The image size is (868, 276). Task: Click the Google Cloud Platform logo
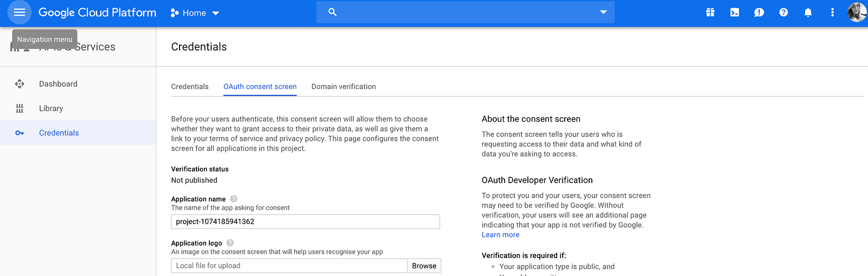click(97, 12)
